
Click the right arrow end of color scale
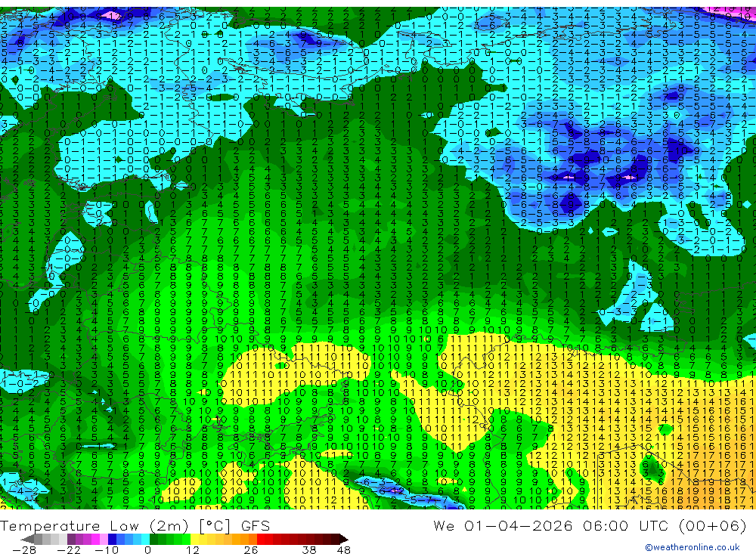click(344, 539)
